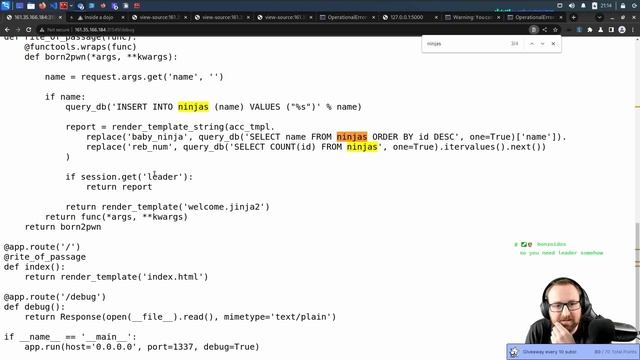The image size is (640, 360).
Task: Launch Firefox from the taskbar
Action: tap(42, 6)
